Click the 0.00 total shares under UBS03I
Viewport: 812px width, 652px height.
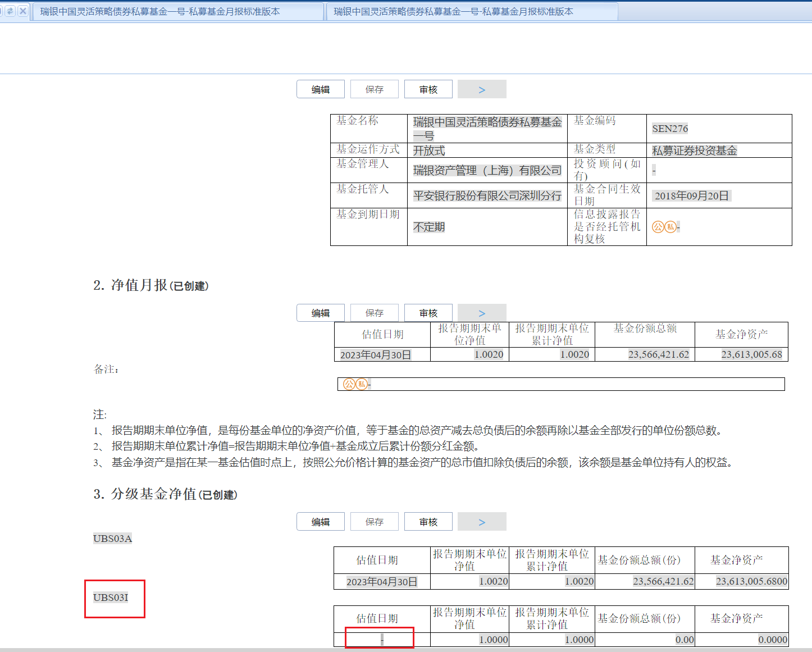tap(685, 640)
